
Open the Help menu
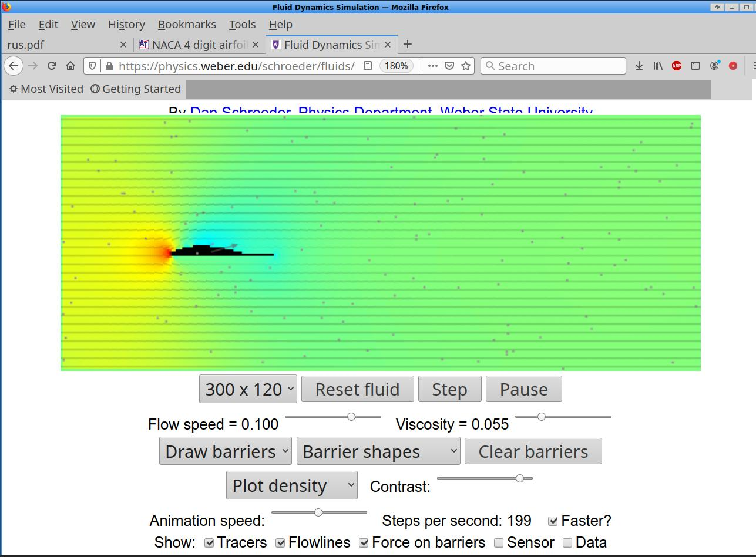click(x=280, y=24)
